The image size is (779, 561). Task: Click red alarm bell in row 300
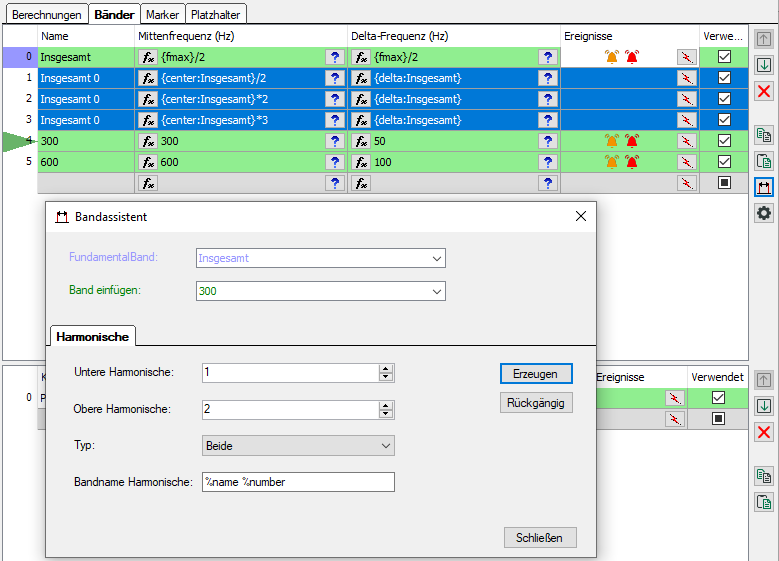(x=631, y=141)
